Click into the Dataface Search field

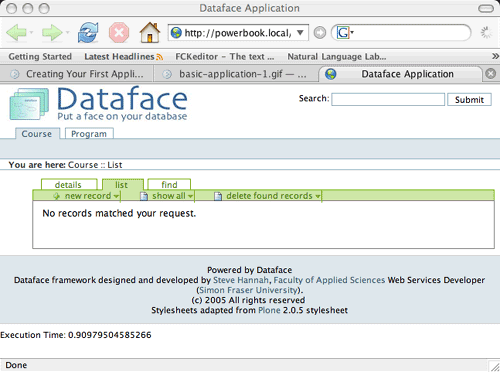388,99
